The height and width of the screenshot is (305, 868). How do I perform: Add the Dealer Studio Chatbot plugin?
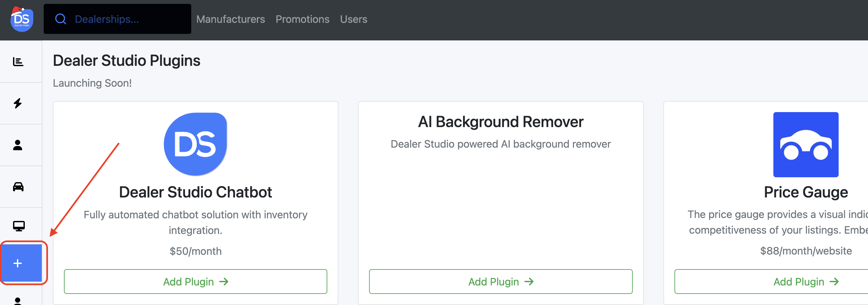pyautogui.click(x=195, y=282)
